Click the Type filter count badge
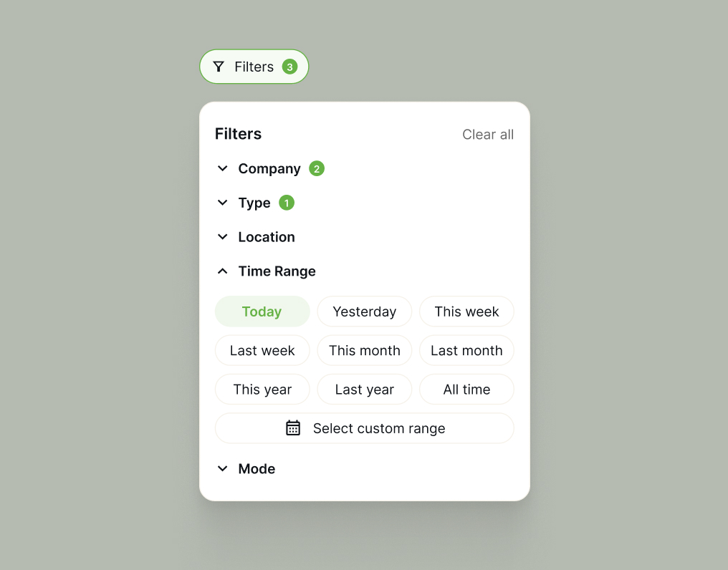The height and width of the screenshot is (570, 728). tap(287, 203)
